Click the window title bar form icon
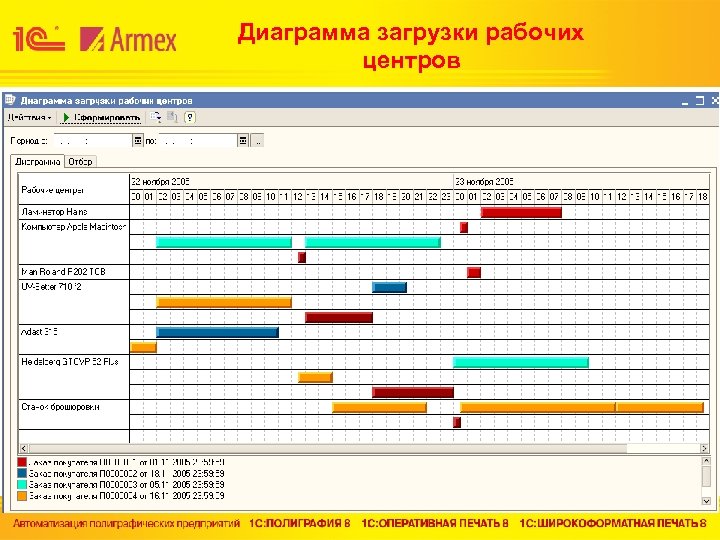720x540 pixels. pos(10,100)
